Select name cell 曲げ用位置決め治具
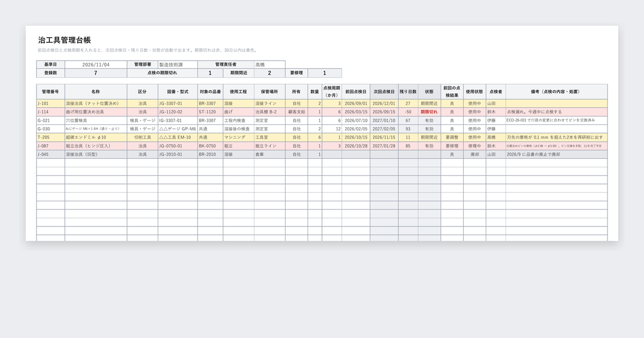The image size is (644, 338). click(x=96, y=112)
